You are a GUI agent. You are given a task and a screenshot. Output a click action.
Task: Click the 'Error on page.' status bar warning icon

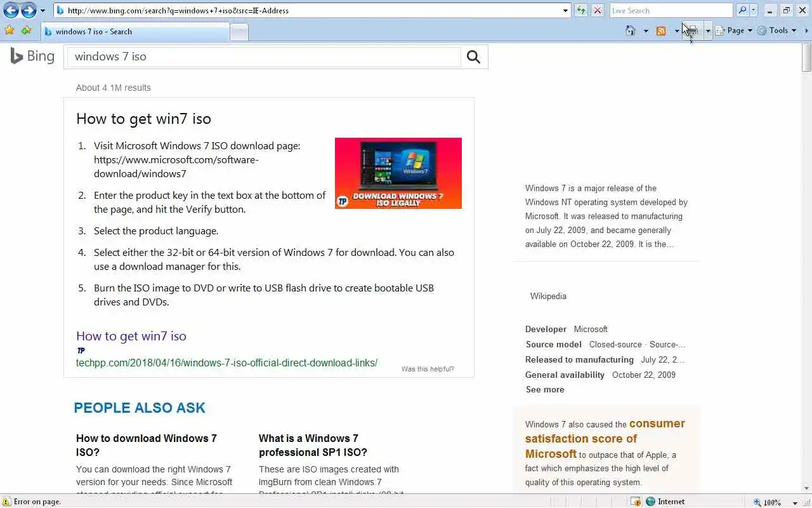point(6,502)
